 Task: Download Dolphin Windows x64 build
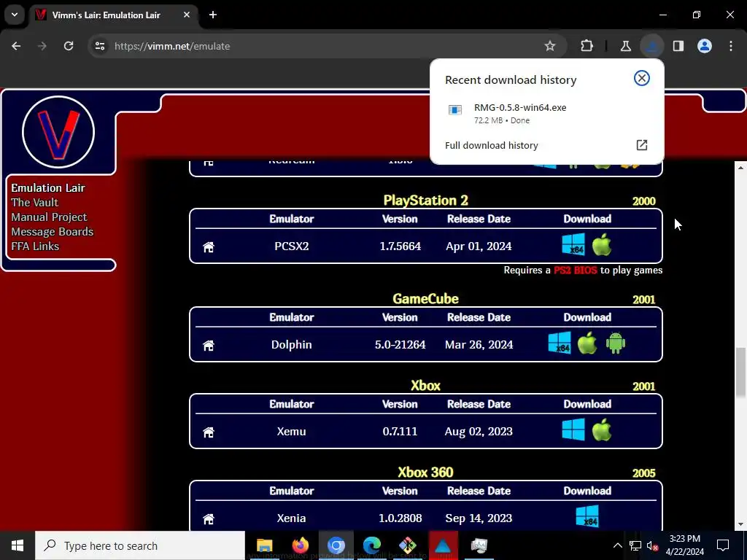(560, 343)
